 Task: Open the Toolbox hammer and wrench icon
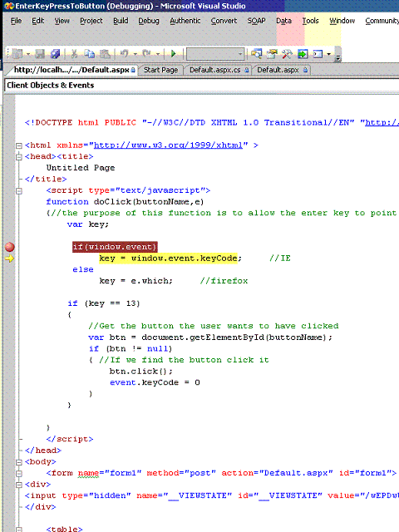pyautogui.click(x=287, y=53)
